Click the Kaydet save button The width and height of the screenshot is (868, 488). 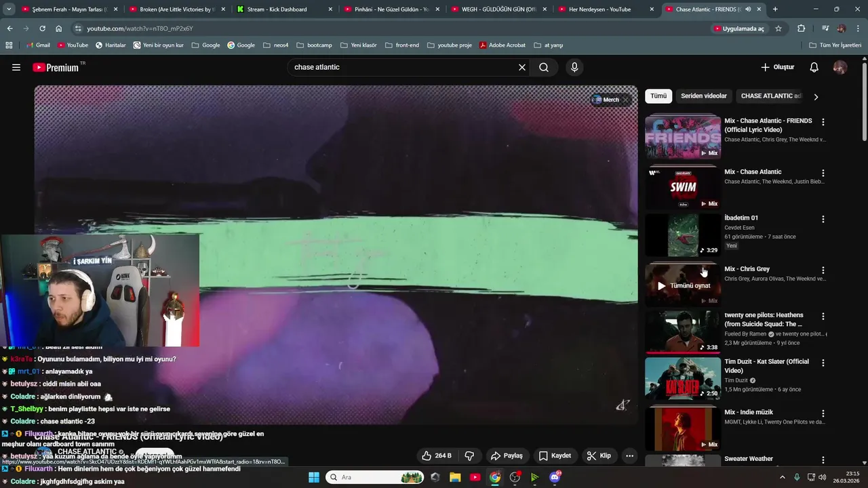click(x=555, y=455)
